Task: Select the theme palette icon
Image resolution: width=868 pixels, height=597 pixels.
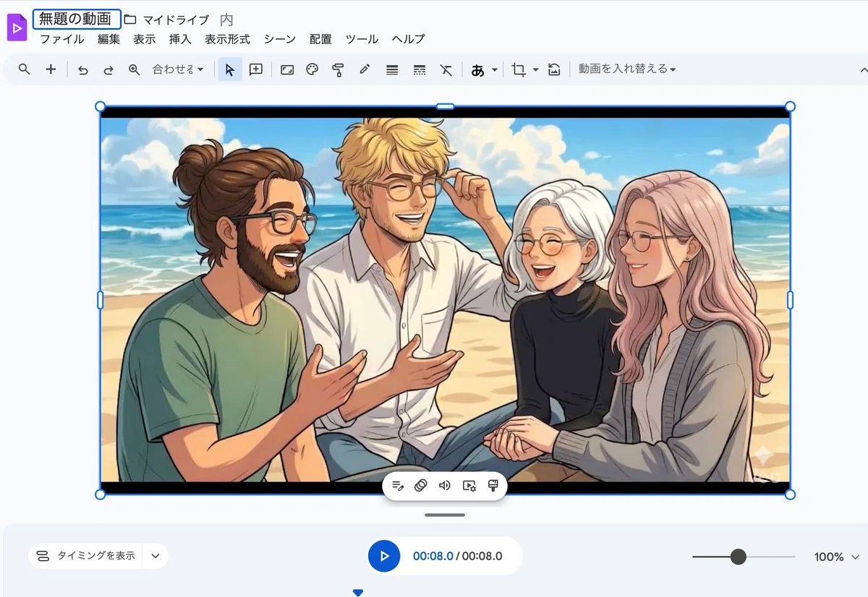Action: (x=312, y=69)
